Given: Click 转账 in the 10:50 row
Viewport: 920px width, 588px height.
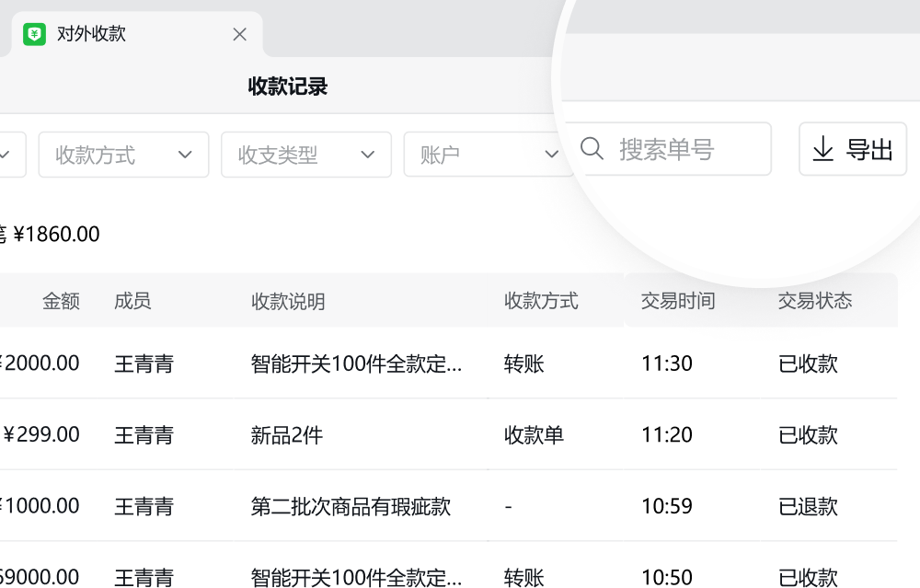Looking at the screenshot, I should [524, 578].
